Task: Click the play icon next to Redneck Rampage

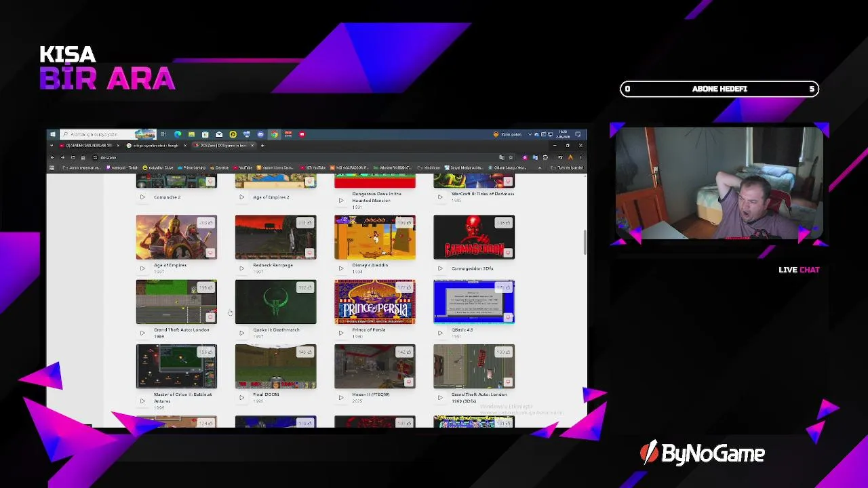Action: coord(241,268)
